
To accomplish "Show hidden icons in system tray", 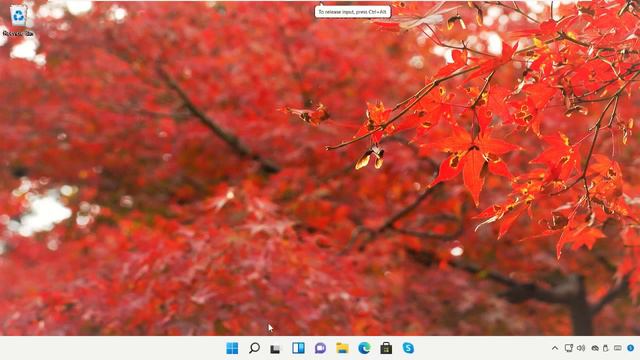I will click(555, 348).
